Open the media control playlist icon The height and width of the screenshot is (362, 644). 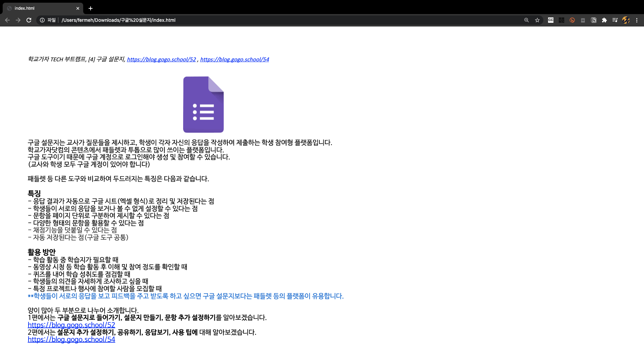pyautogui.click(x=615, y=20)
